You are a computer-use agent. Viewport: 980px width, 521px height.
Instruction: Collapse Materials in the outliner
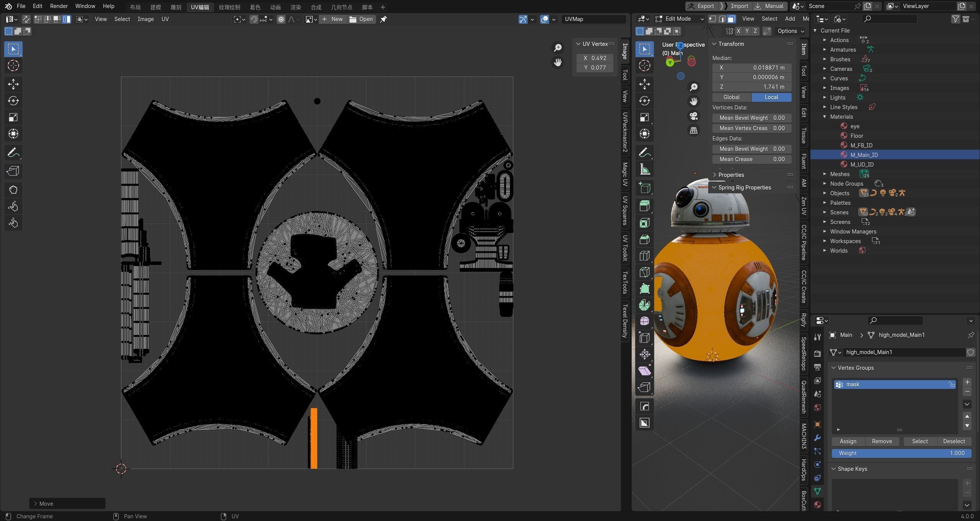pyautogui.click(x=825, y=117)
